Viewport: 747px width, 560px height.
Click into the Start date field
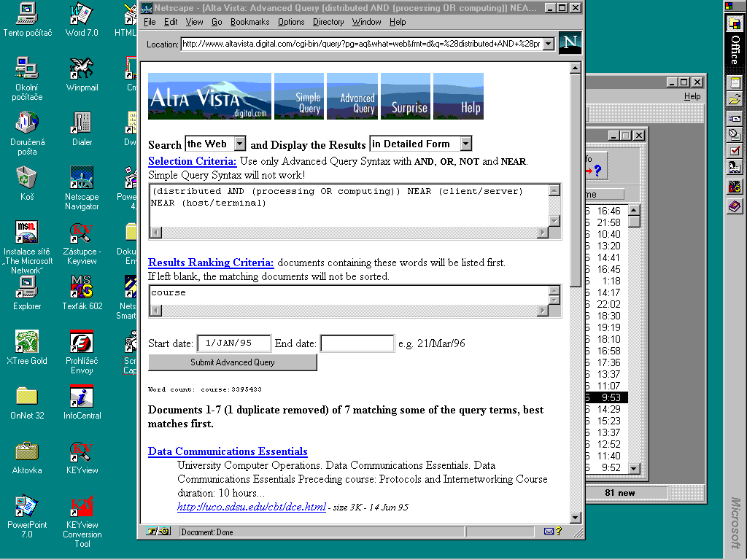[234, 343]
